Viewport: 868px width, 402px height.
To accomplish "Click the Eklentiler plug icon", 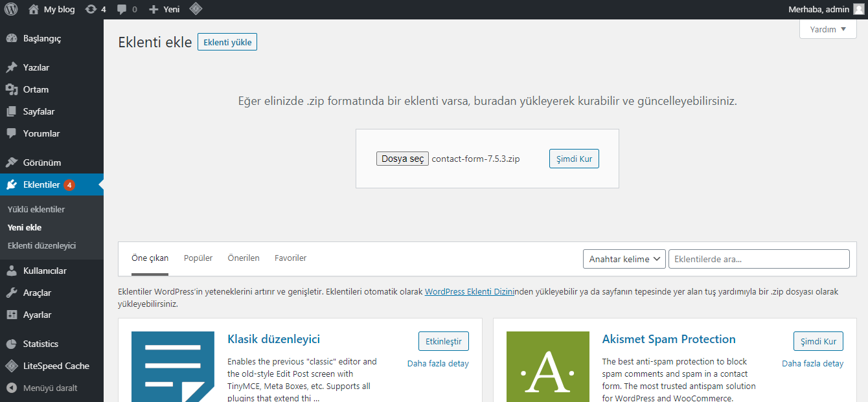I will click(x=12, y=184).
